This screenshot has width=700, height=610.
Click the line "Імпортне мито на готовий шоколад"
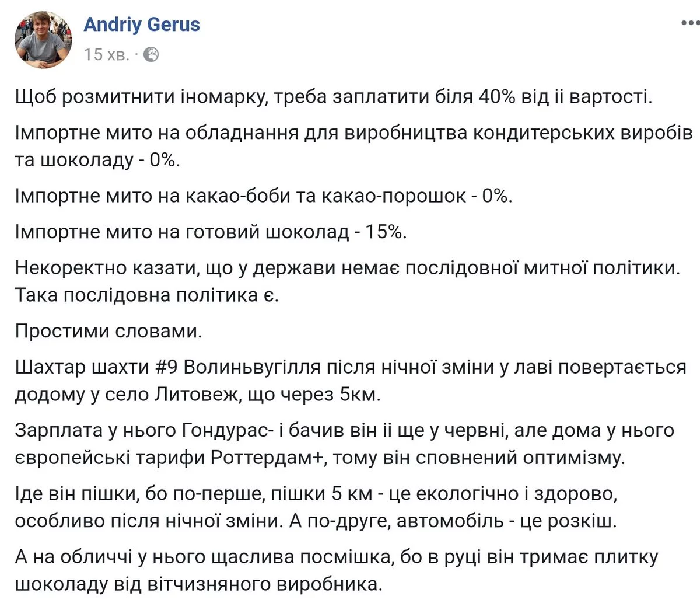coord(210,232)
